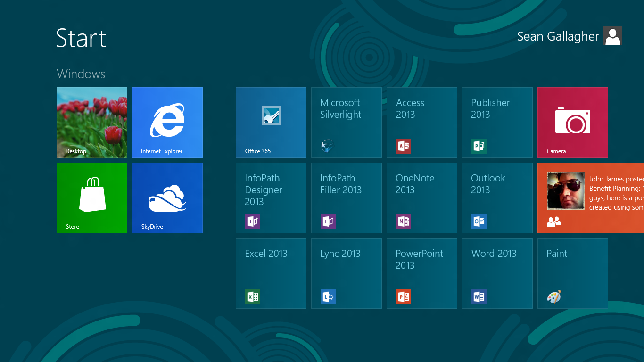Switch to the Desktop tile
Viewport: 644px width, 362px height.
coord(91,123)
